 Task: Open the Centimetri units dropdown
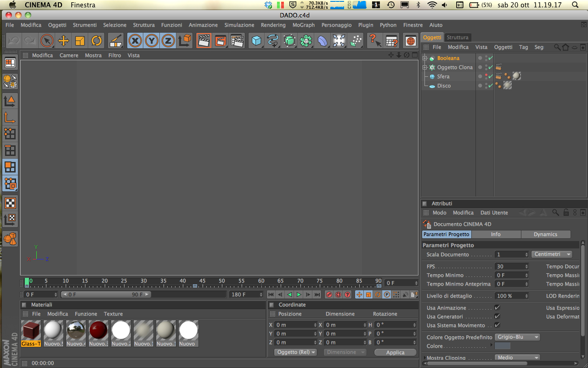click(552, 254)
